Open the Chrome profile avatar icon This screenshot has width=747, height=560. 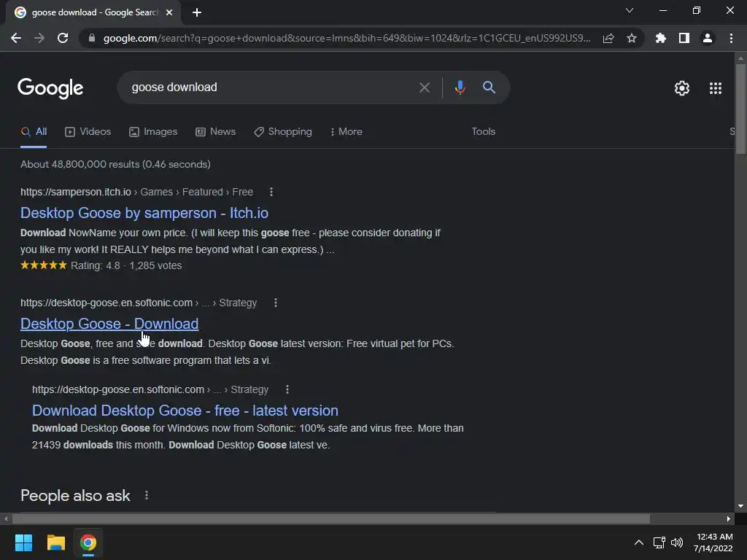pos(708,38)
